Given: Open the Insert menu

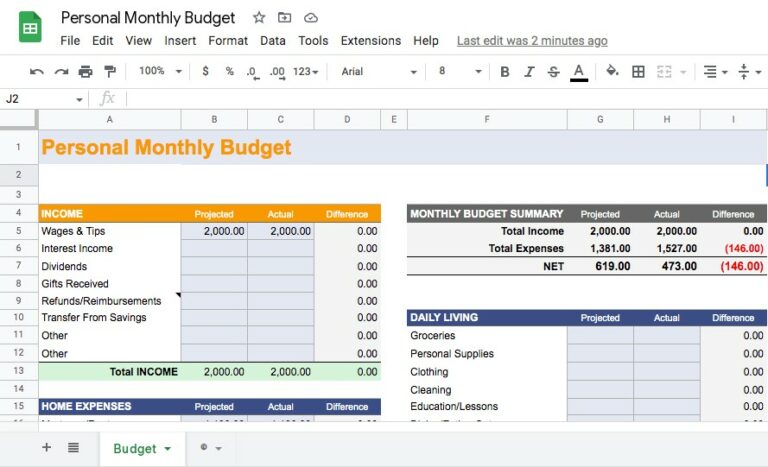Looking at the screenshot, I should point(180,41).
